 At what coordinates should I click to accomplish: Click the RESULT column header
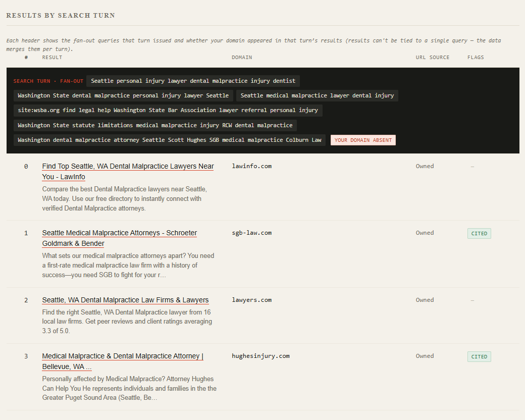click(52, 57)
